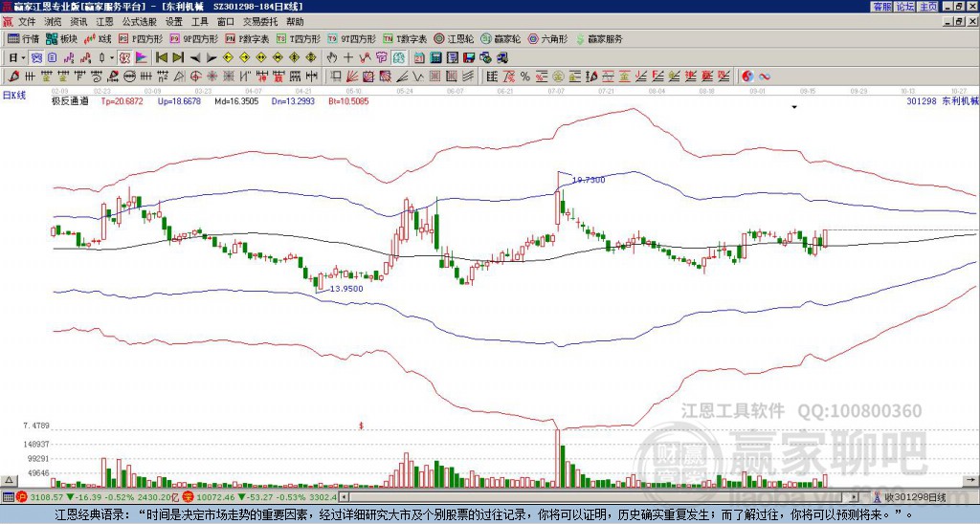Click the red dollar marker above the volume bars
980x524 pixels.
tap(361, 426)
